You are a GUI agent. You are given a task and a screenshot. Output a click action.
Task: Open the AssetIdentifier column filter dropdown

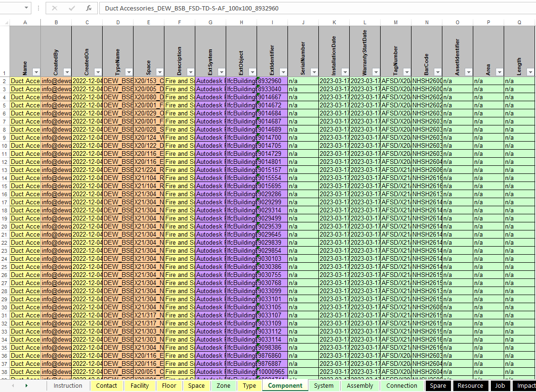click(x=469, y=72)
